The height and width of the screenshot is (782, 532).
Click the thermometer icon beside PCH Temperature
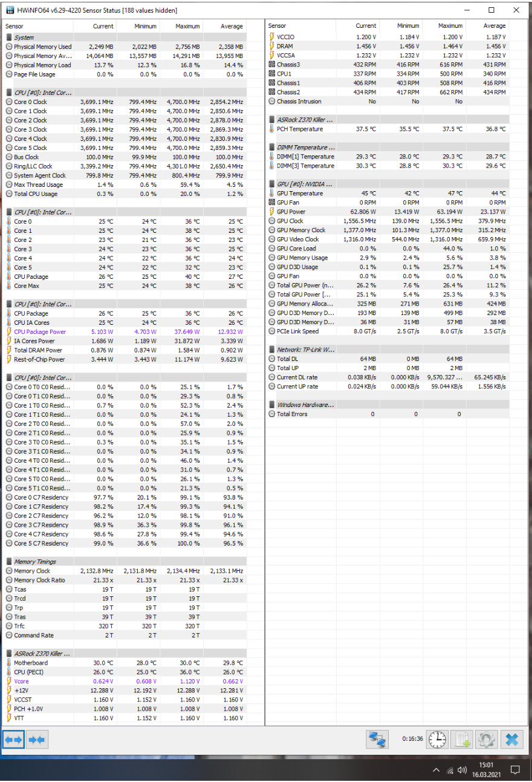click(271, 129)
